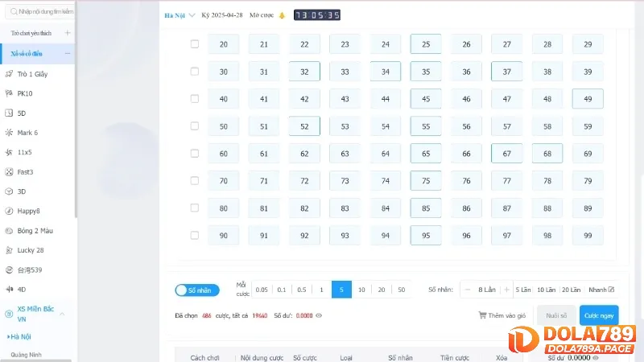Select number 68 in the grid
The width and height of the screenshot is (644, 362).
click(x=547, y=154)
